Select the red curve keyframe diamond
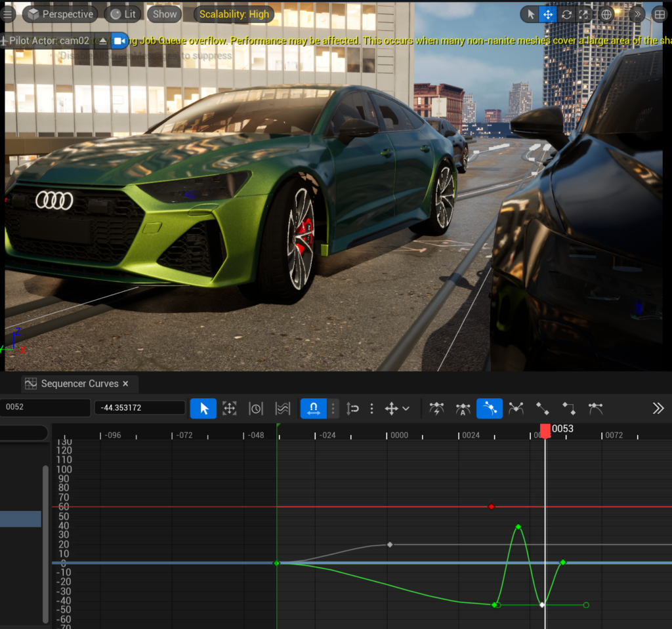This screenshot has width=672, height=629. coord(492,506)
